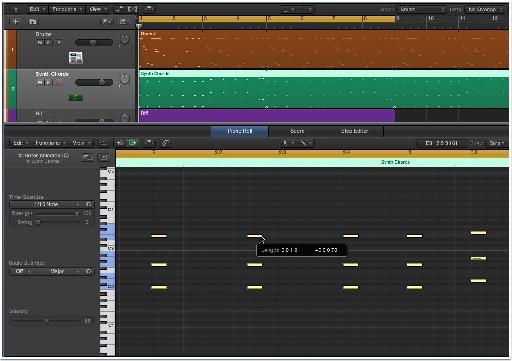Apply Scale Quantize with its Q button
Viewport: 512px width, 361px height.
(x=89, y=271)
